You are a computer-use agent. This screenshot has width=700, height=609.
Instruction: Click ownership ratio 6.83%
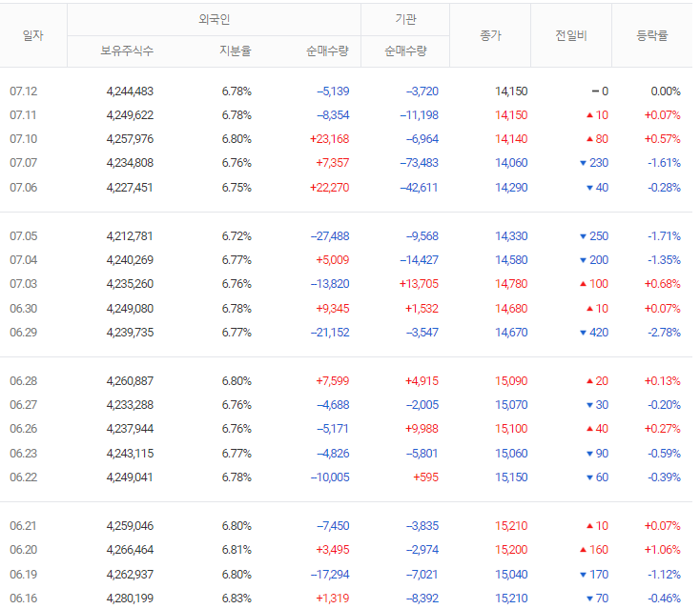237,599
